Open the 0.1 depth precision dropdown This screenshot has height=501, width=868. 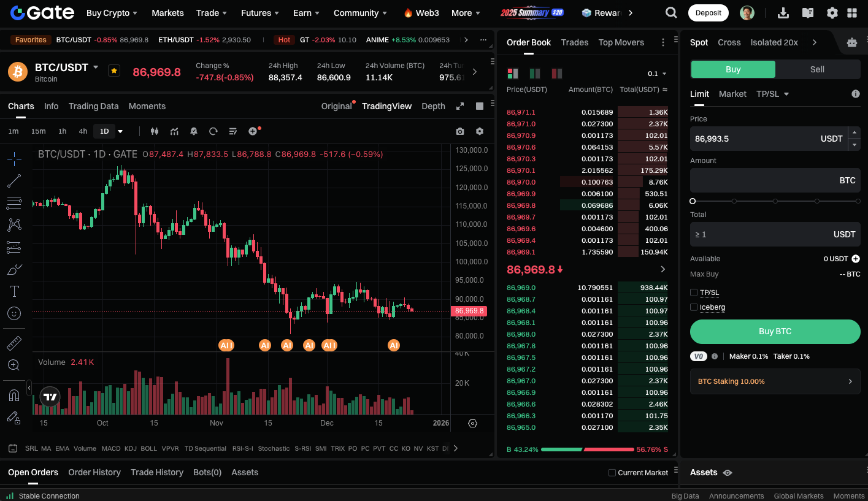(657, 74)
